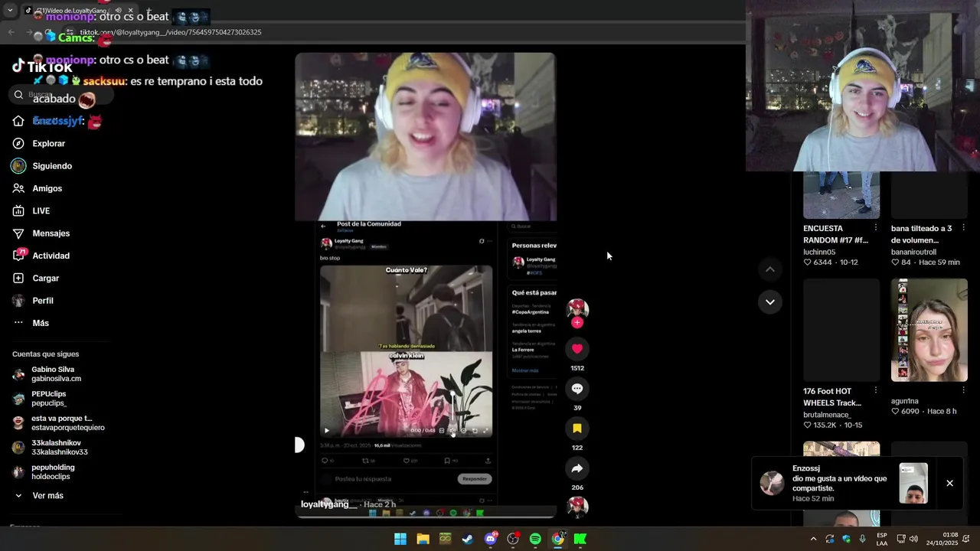Open more options for agun1na video
Image resolution: width=980 pixels, height=551 pixels.
(964, 390)
